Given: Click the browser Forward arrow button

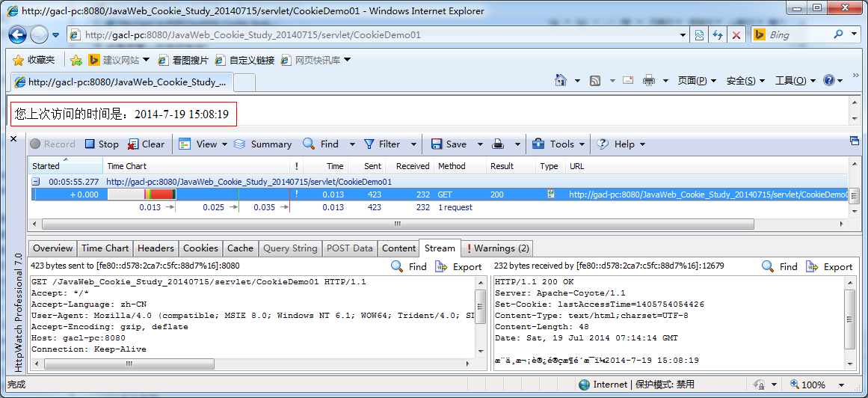Looking at the screenshot, I should click(39, 35).
